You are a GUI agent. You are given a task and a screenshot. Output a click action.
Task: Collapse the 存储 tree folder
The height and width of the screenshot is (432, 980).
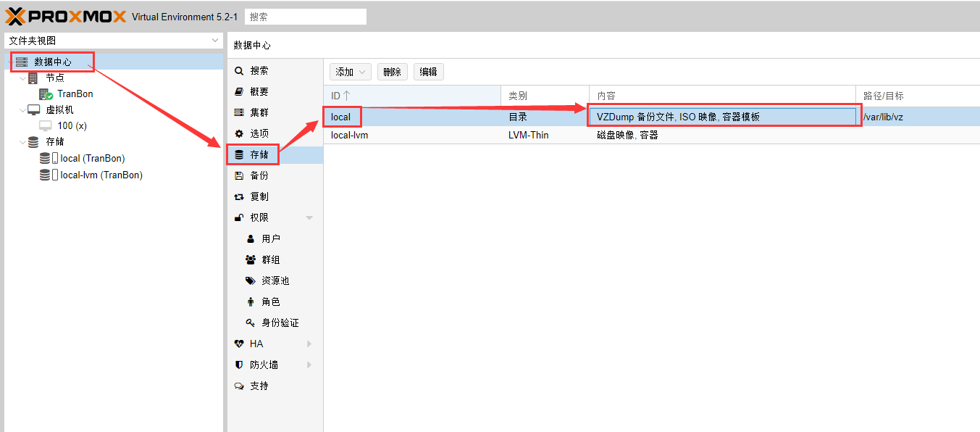click(x=22, y=142)
